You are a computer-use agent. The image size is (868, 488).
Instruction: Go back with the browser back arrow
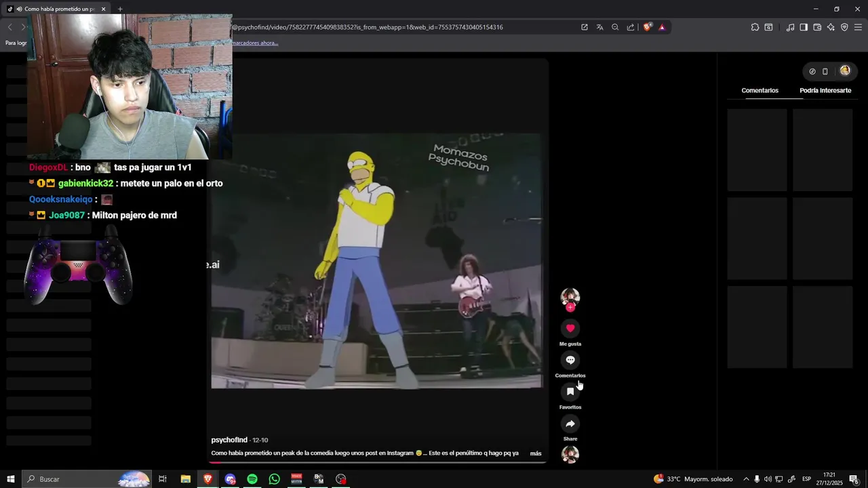[x=9, y=27]
